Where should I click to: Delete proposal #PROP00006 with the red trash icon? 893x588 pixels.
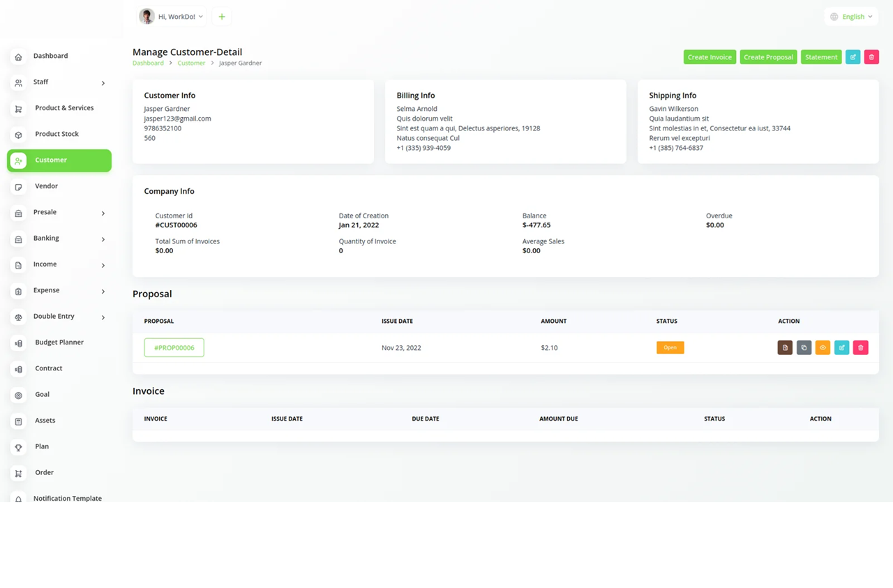coord(860,347)
